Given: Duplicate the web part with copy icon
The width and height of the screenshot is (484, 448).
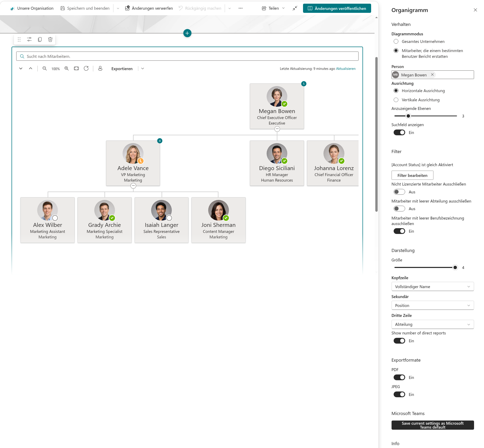Looking at the screenshot, I should [x=40, y=40].
